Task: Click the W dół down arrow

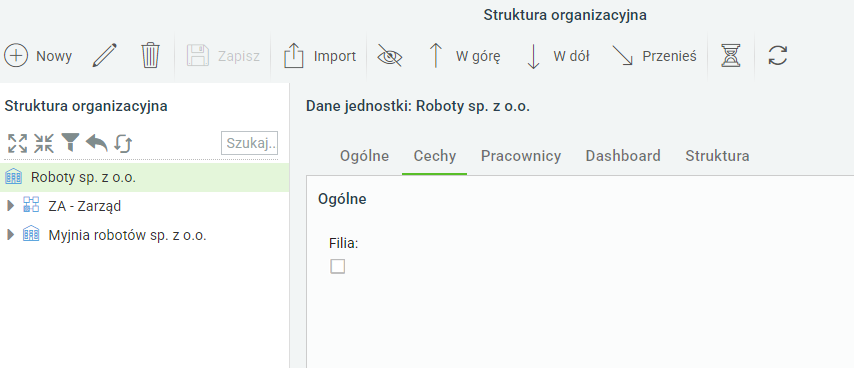Action: [533, 56]
